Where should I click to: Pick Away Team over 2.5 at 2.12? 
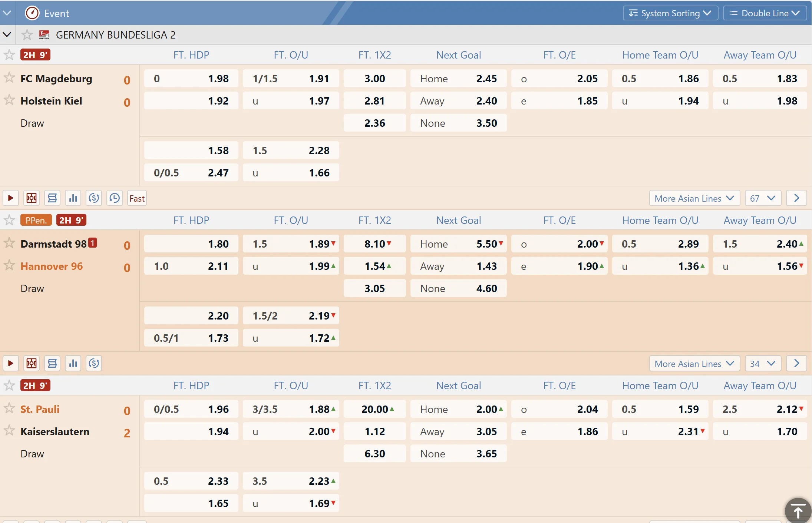(760, 409)
